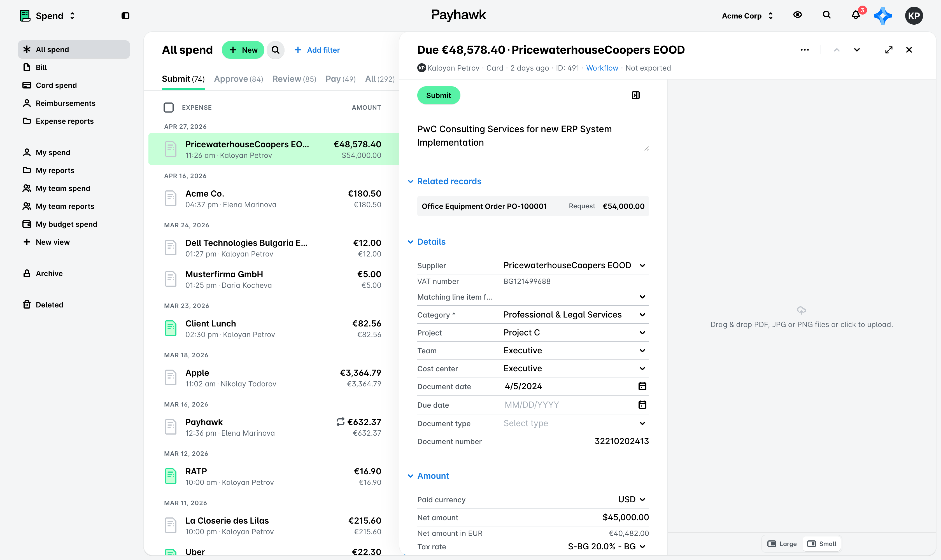Toggle the sidebar collapse icon
This screenshot has width=941, height=560.
tap(125, 15)
